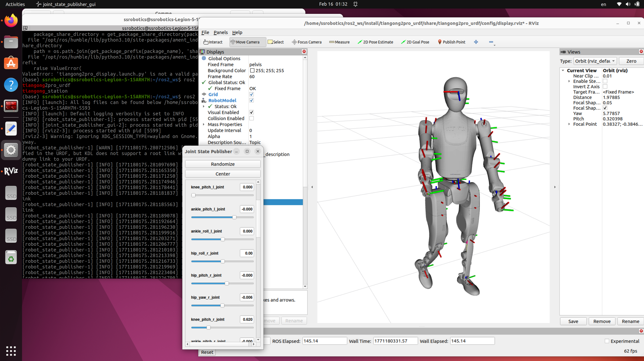Close the Displays panel with red icon
644x361 pixels.
(x=304, y=51)
